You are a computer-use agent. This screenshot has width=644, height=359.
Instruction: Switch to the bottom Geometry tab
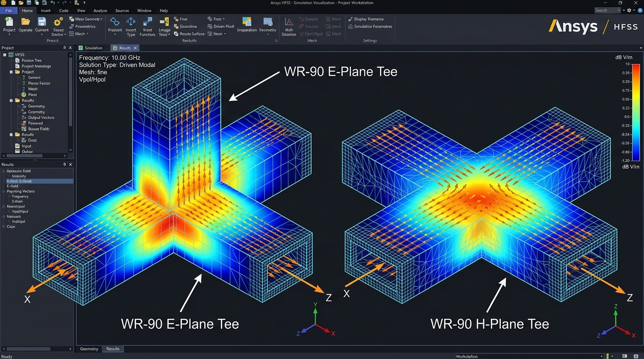click(89, 349)
